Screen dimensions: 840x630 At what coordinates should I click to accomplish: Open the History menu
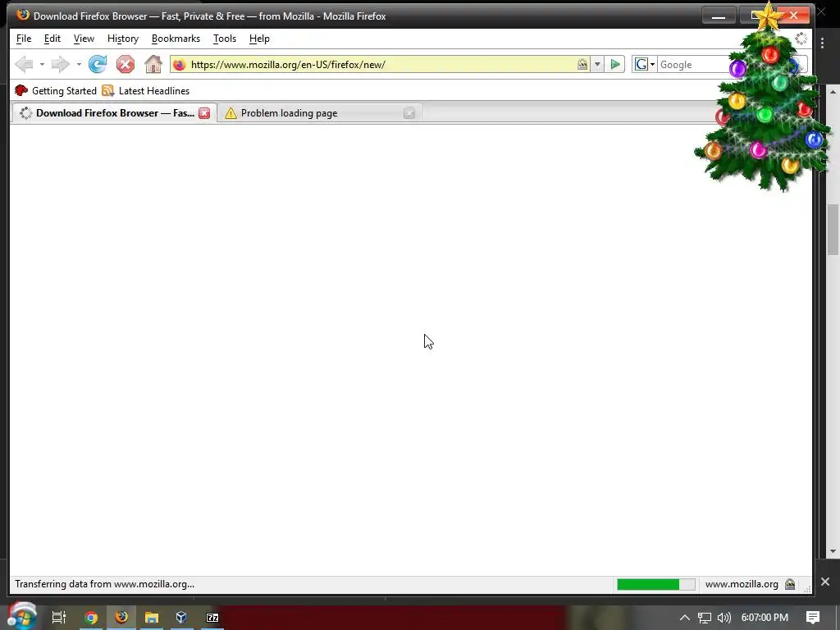(x=123, y=39)
